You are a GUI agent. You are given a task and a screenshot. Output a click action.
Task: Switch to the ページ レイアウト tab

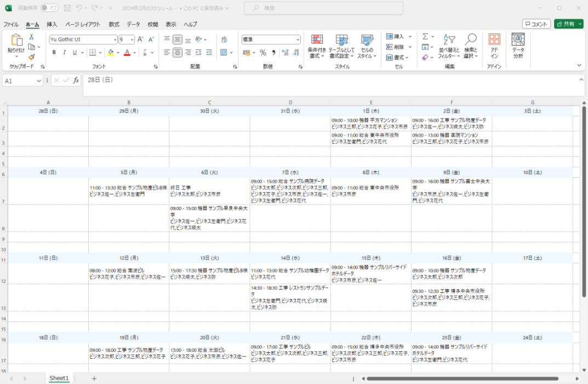click(x=83, y=24)
